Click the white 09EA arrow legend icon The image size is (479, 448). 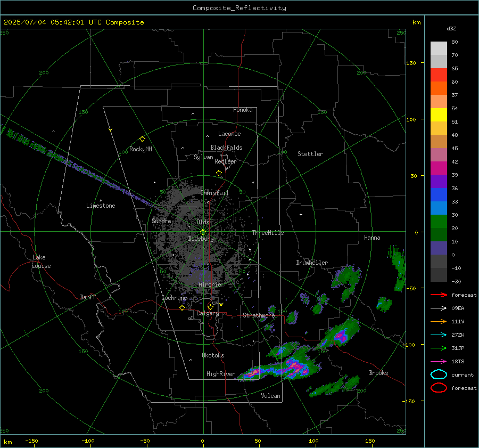coord(439,308)
